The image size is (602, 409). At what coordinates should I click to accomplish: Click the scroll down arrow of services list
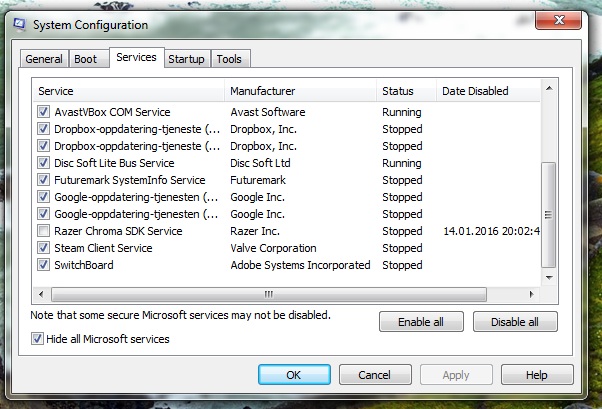click(549, 277)
